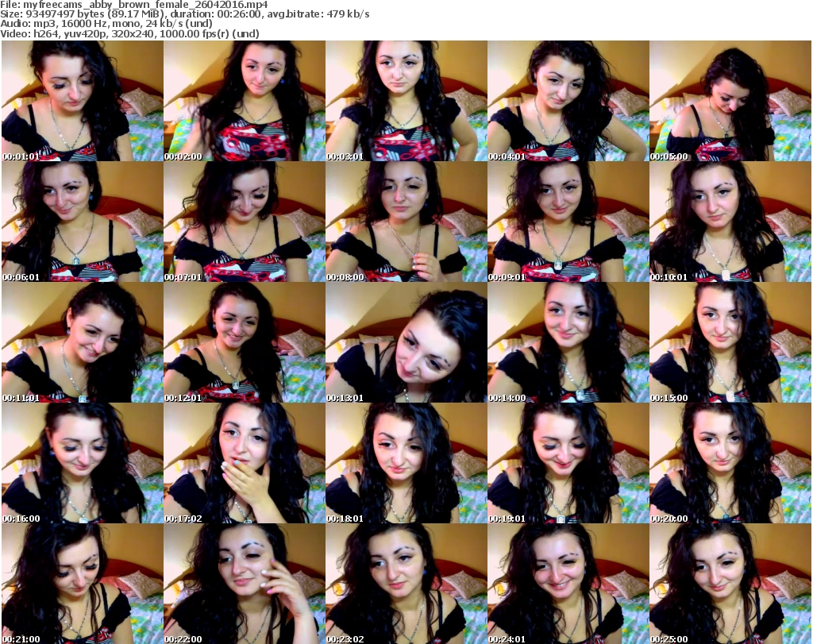Select the thumbnail stamped 00:14:00
Screen dimensions: 813x644
click(x=568, y=342)
